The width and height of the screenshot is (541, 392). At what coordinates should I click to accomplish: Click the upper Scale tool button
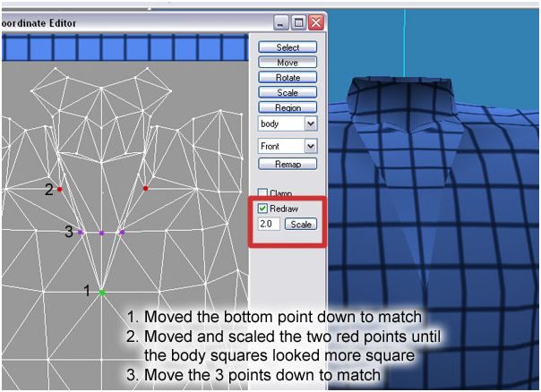[288, 92]
